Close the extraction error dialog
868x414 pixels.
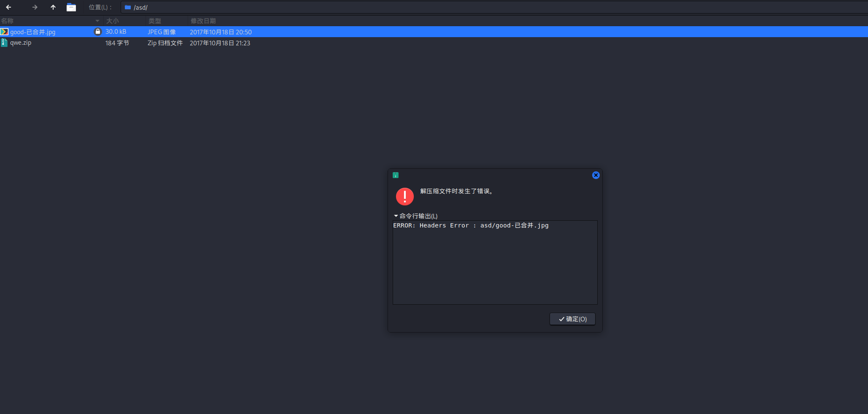[596, 175]
